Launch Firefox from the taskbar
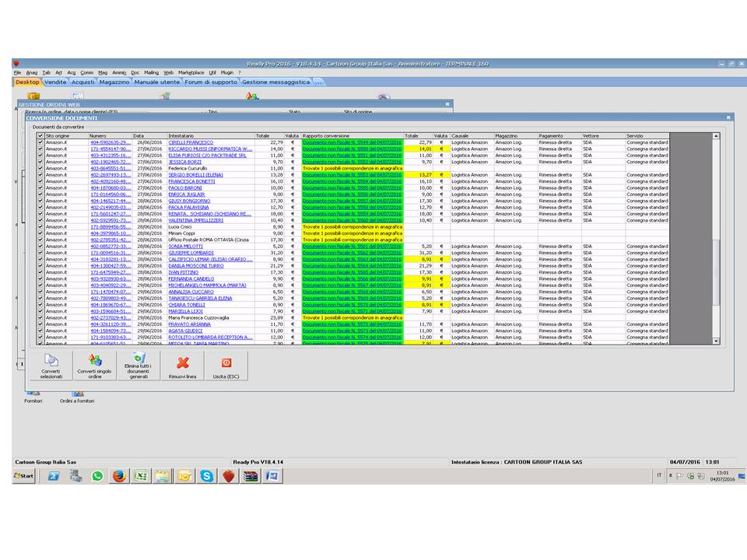The image size is (747, 560). 119,476
